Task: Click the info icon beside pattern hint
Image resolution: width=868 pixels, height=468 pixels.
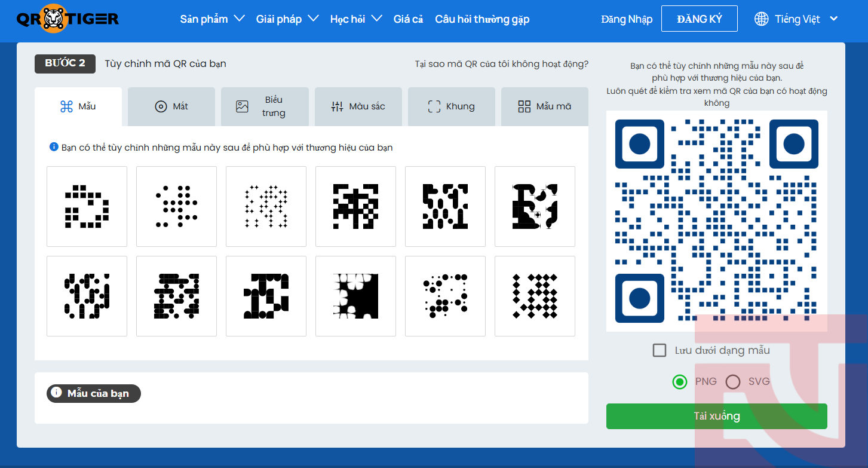Action: coord(54,147)
